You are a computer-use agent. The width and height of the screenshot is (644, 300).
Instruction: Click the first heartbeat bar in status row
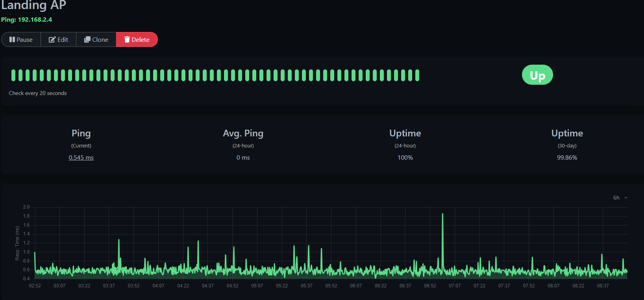13,75
